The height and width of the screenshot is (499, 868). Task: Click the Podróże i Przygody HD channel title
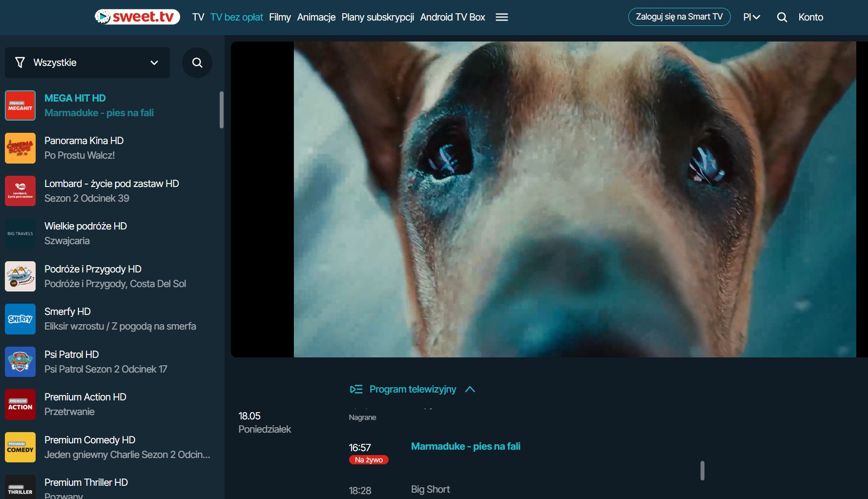(93, 269)
